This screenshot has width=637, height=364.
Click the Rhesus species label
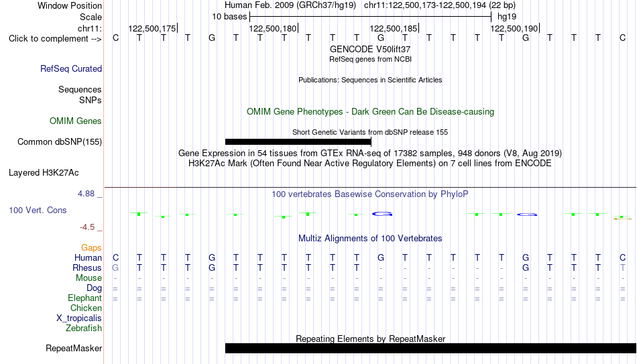tap(87, 268)
